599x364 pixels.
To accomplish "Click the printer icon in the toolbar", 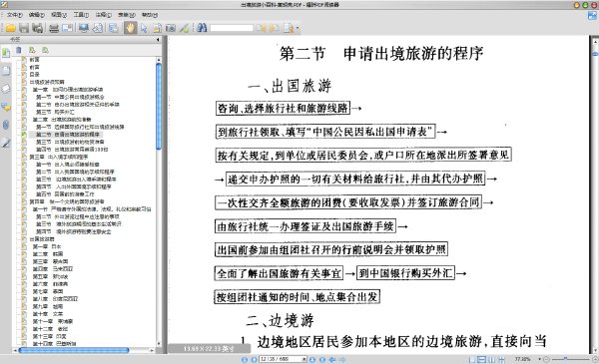I will click(x=54, y=28).
